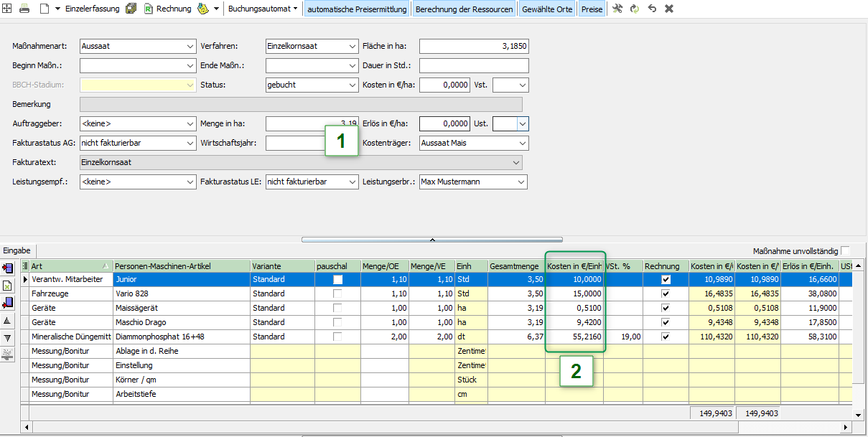Click the green Rechnung invoice icon

click(149, 9)
